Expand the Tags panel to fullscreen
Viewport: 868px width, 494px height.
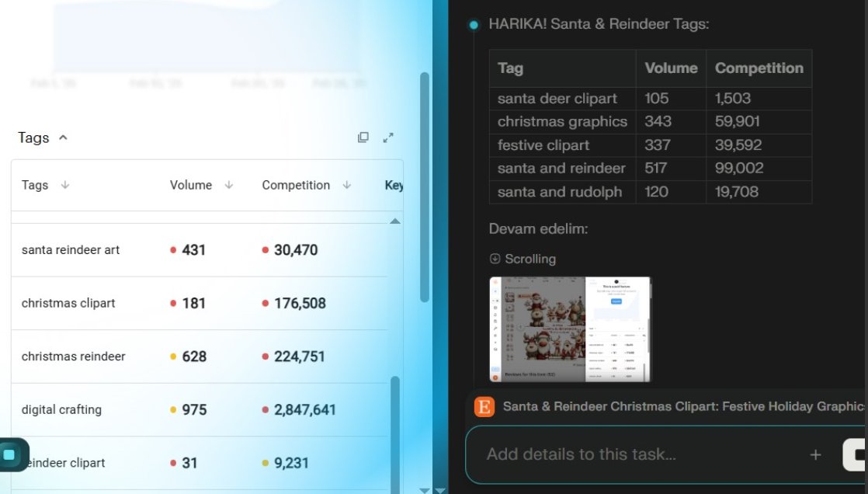[x=388, y=137]
